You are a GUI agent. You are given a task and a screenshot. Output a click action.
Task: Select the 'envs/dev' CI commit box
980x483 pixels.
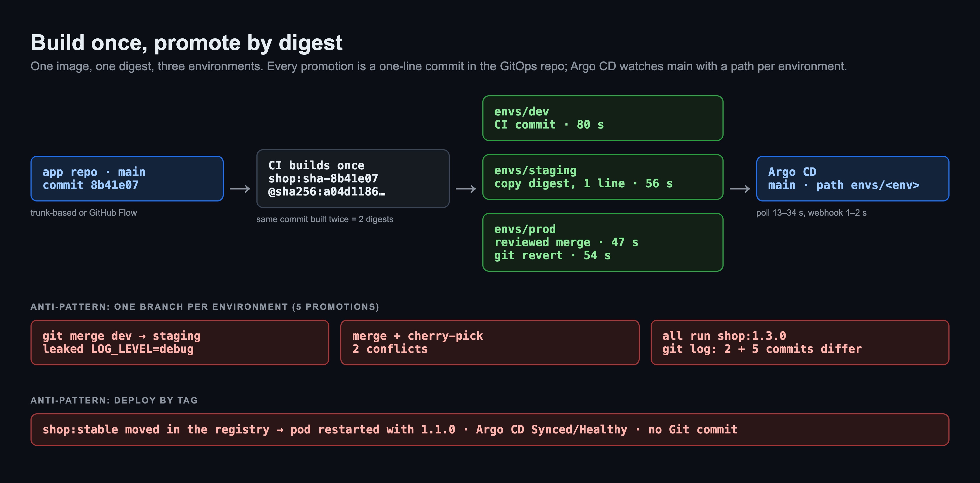(603, 118)
